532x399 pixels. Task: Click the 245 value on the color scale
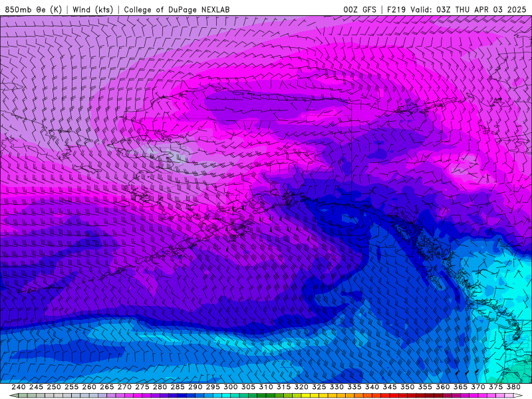pyautogui.click(x=36, y=387)
